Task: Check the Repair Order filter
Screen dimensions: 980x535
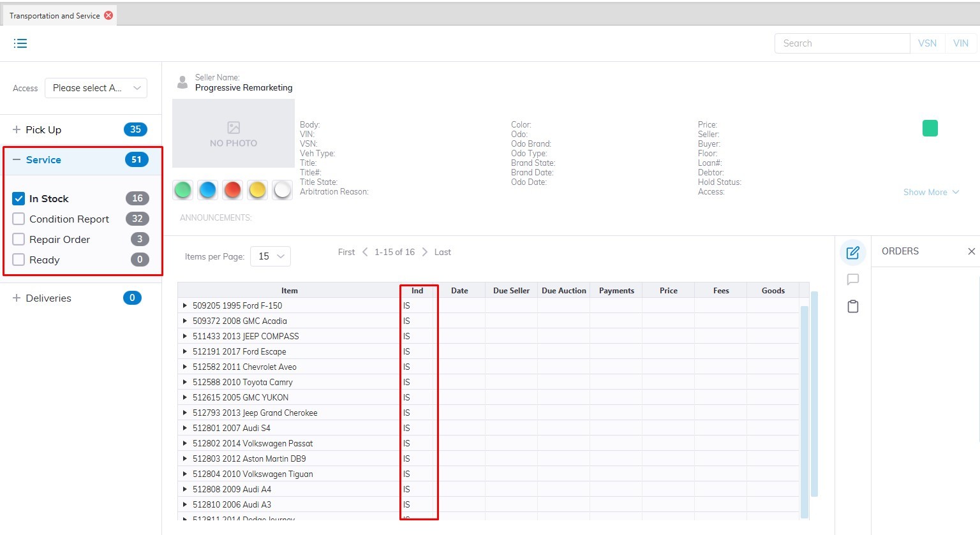Action: click(19, 239)
